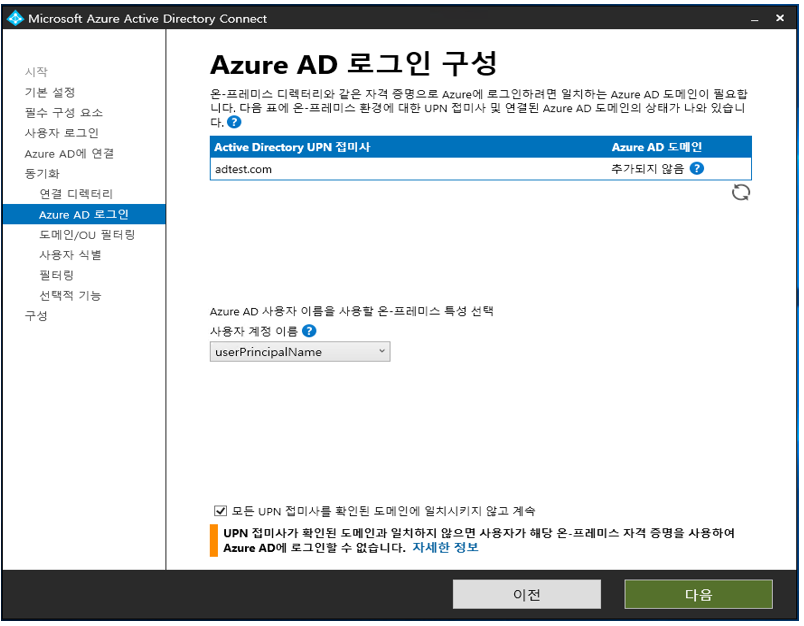The width and height of the screenshot is (804, 626).
Task: Open help icon beside 사용자 계정 이름
Action: pyautogui.click(x=309, y=331)
